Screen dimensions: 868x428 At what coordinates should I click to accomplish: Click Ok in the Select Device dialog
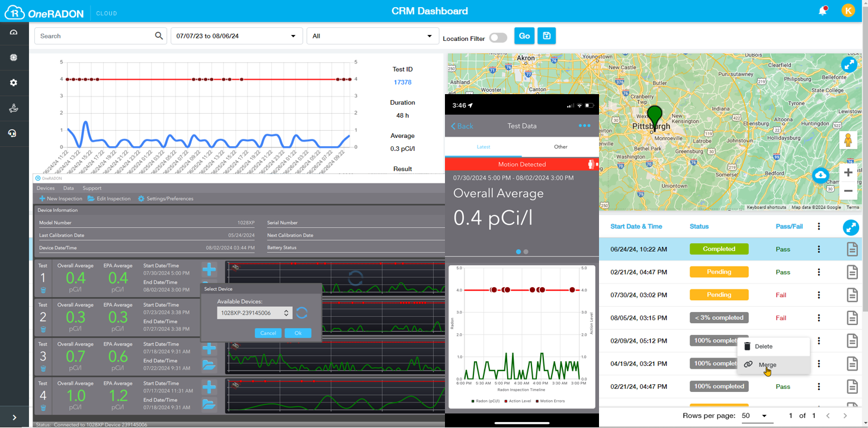coord(298,333)
